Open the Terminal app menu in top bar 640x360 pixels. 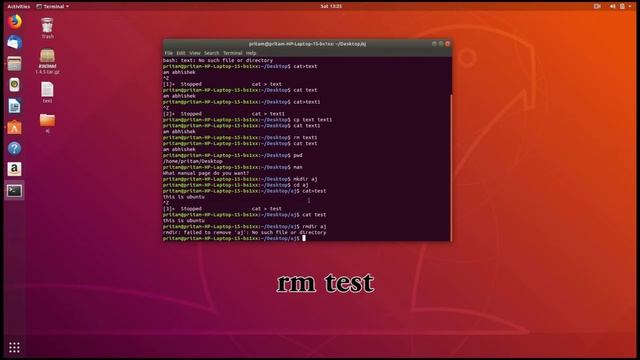tap(53, 6)
